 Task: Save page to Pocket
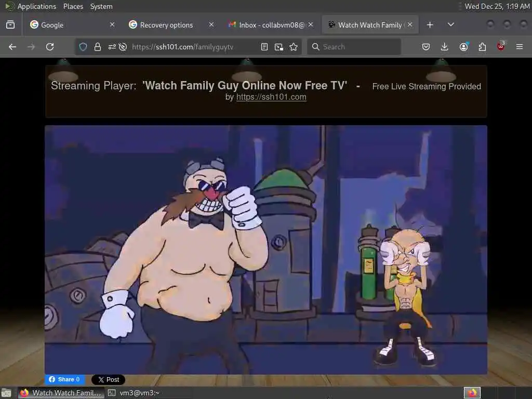pos(426,47)
